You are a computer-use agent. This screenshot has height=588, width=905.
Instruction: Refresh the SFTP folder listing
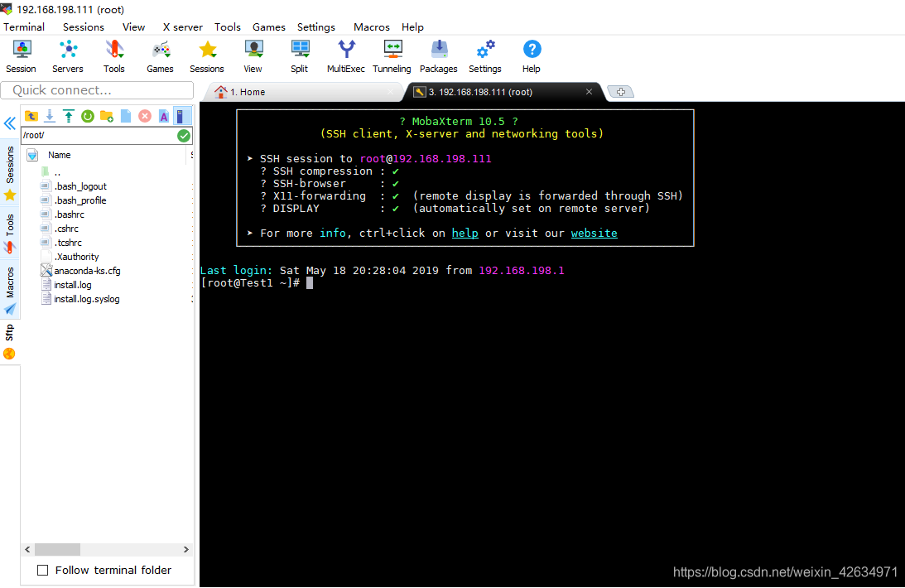88,117
